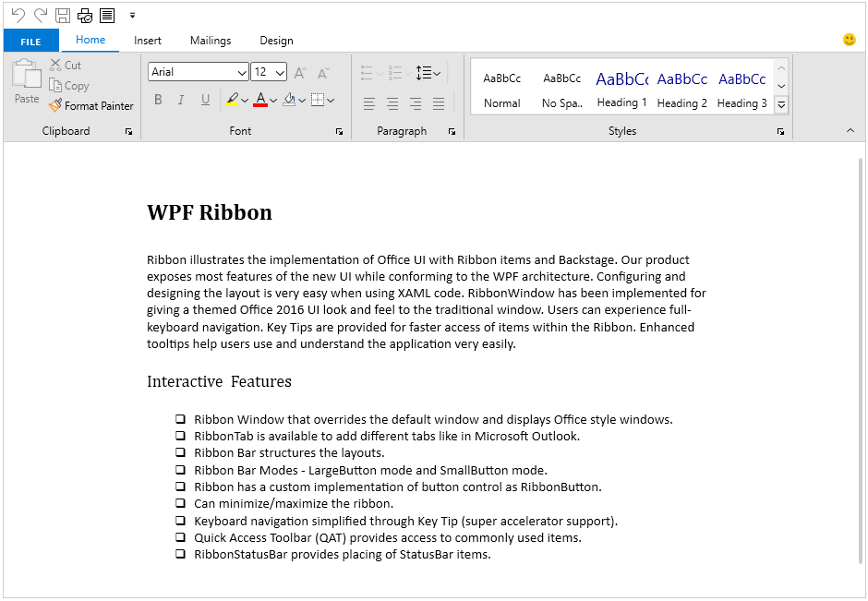Click the bullets list icon
The image size is (868, 601).
pyautogui.click(x=367, y=73)
